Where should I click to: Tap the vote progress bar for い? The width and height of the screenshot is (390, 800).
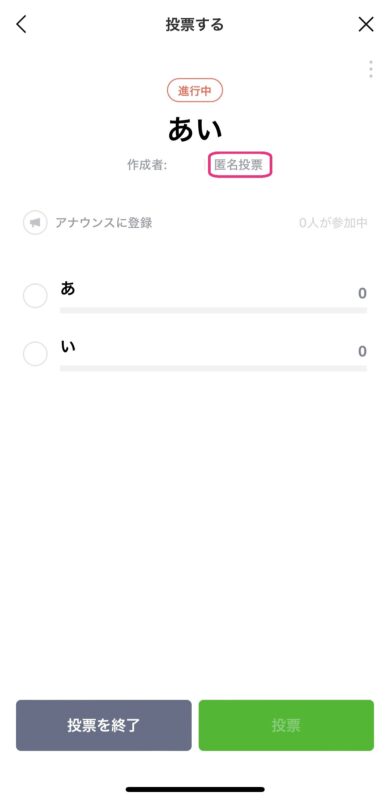[213, 368]
